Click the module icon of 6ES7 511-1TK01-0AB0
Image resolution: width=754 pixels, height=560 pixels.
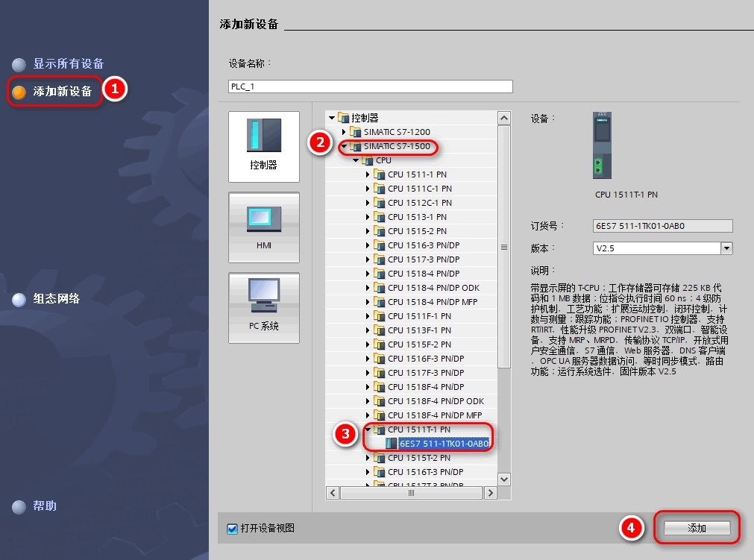point(392,444)
